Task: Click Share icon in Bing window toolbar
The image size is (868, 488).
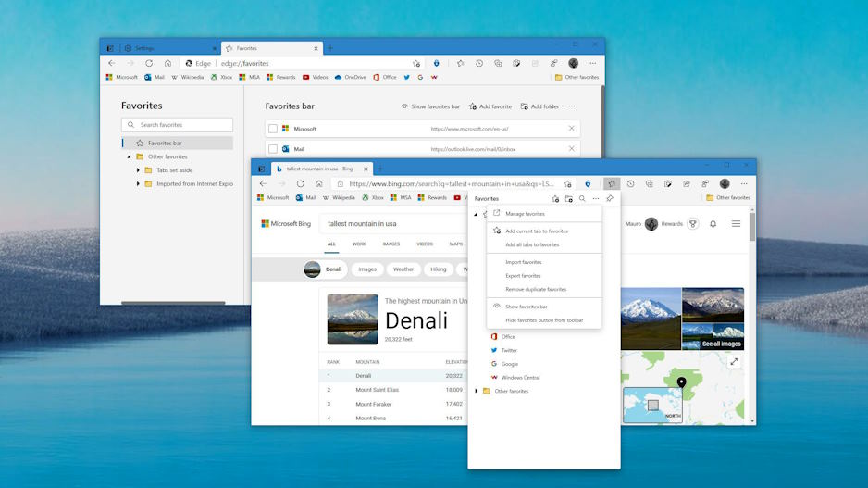Action: click(x=687, y=183)
